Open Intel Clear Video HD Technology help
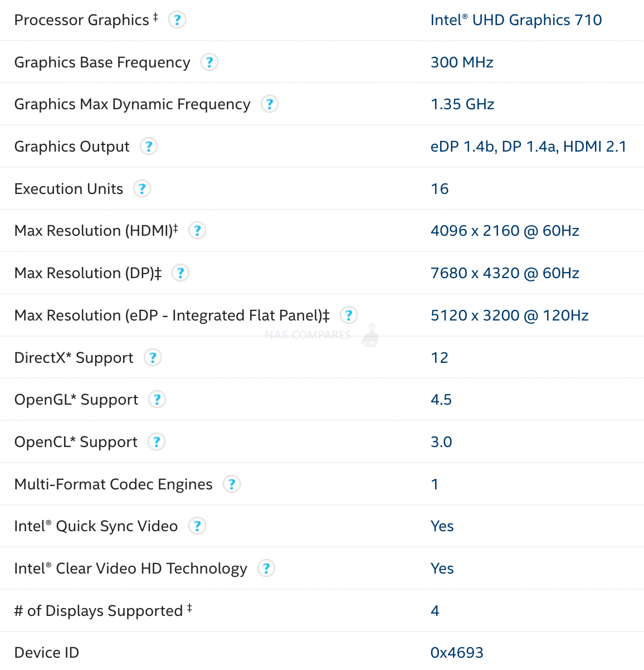Image resolution: width=644 pixels, height=670 pixels. click(266, 569)
